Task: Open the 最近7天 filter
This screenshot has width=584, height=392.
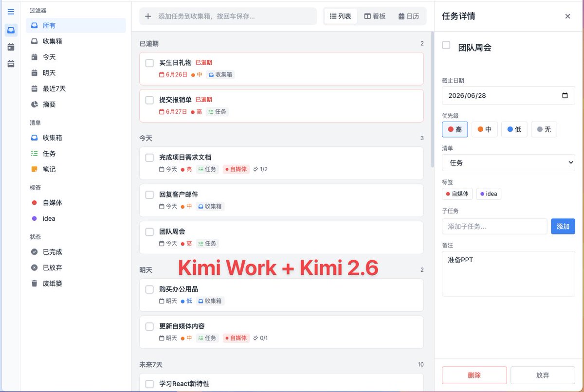Action: click(x=76, y=89)
